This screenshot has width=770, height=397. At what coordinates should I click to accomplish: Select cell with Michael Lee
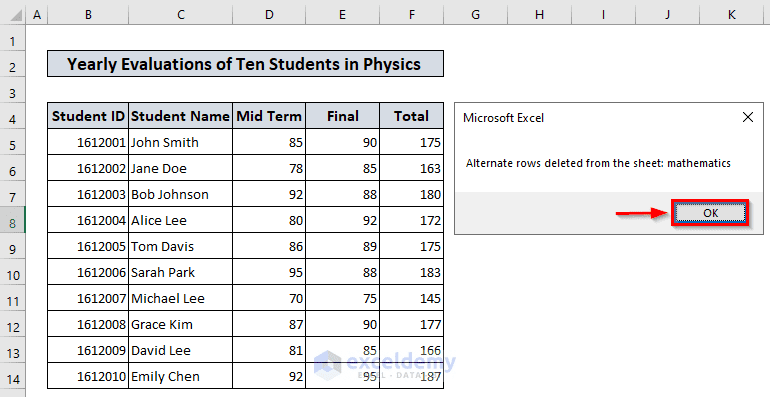pos(180,298)
